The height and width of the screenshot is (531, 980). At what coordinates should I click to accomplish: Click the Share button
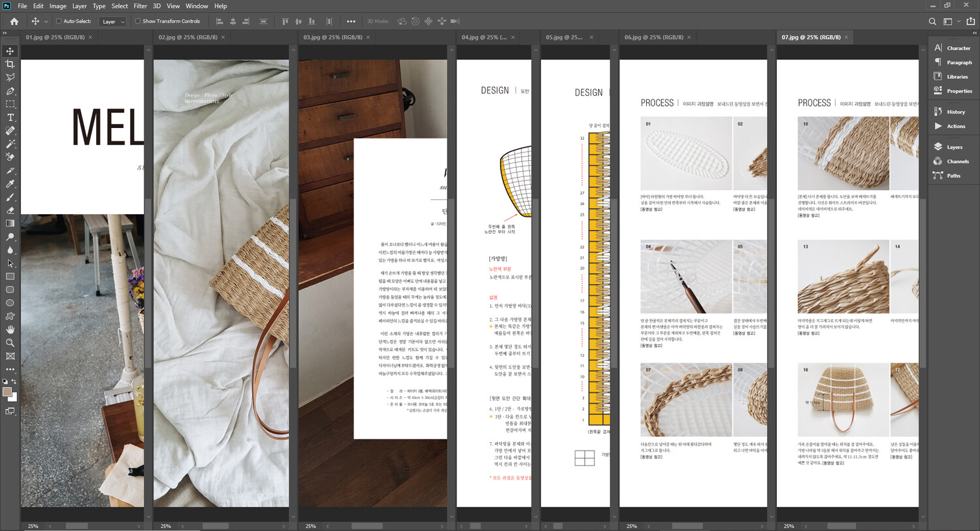point(971,22)
